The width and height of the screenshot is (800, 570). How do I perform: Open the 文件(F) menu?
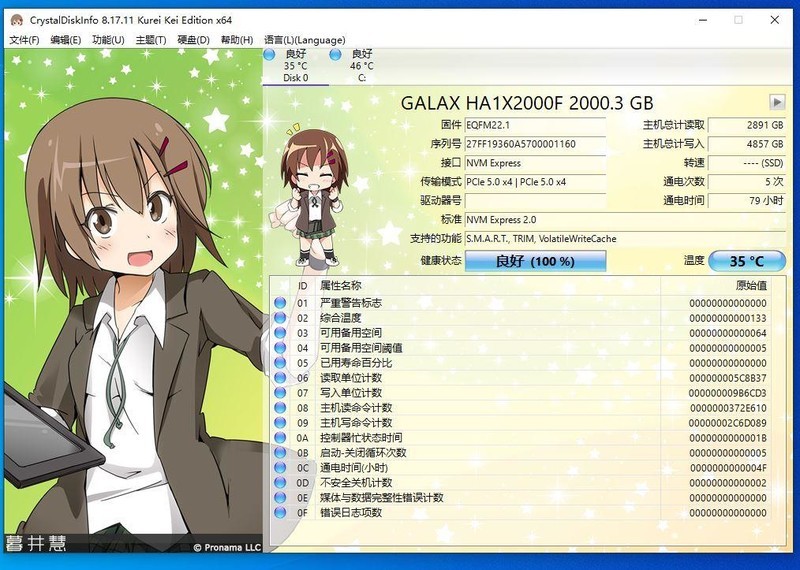(24, 40)
